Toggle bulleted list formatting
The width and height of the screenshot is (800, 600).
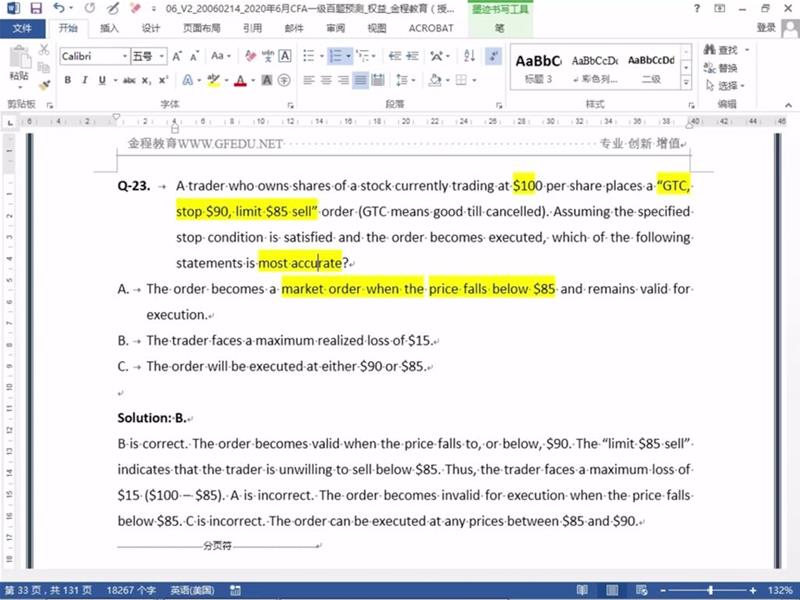(x=309, y=56)
